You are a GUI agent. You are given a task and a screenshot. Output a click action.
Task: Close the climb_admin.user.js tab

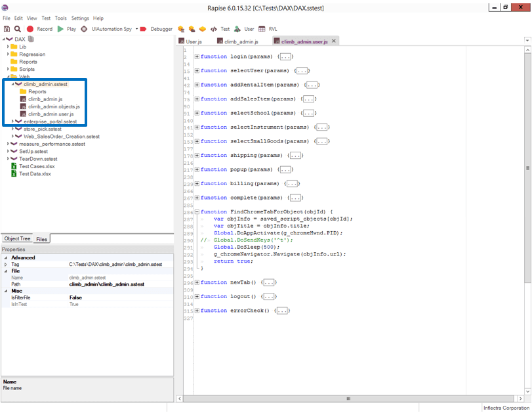click(x=334, y=41)
